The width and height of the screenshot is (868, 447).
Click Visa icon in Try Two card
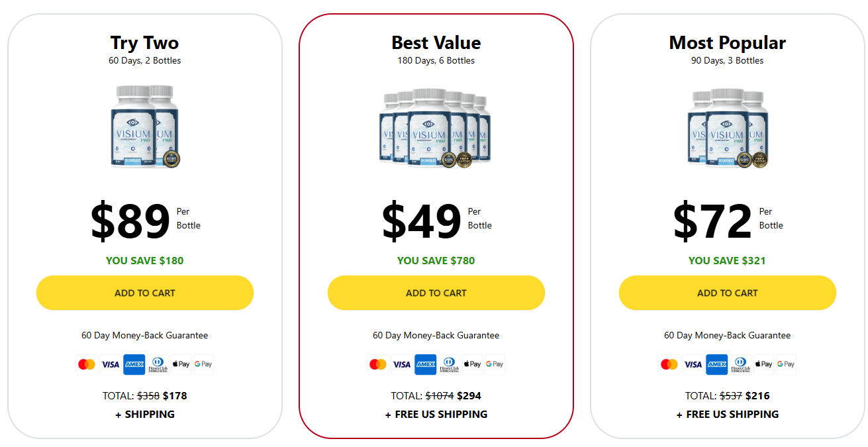(x=110, y=364)
